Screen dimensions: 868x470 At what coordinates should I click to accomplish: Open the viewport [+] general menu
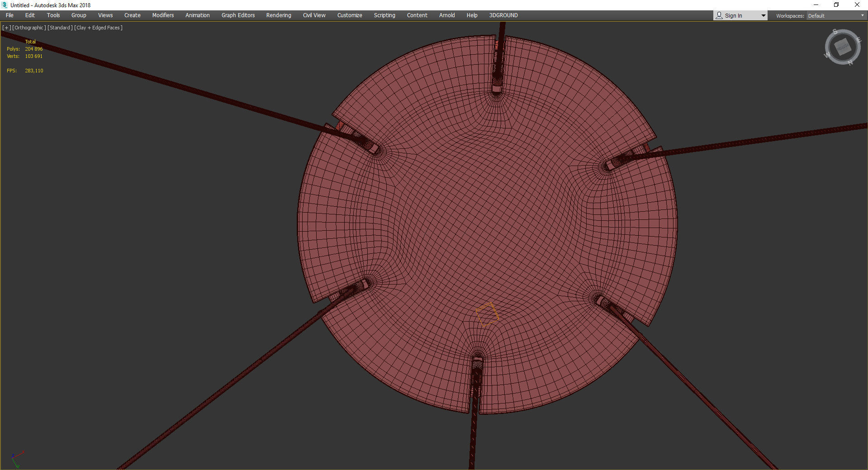point(6,28)
